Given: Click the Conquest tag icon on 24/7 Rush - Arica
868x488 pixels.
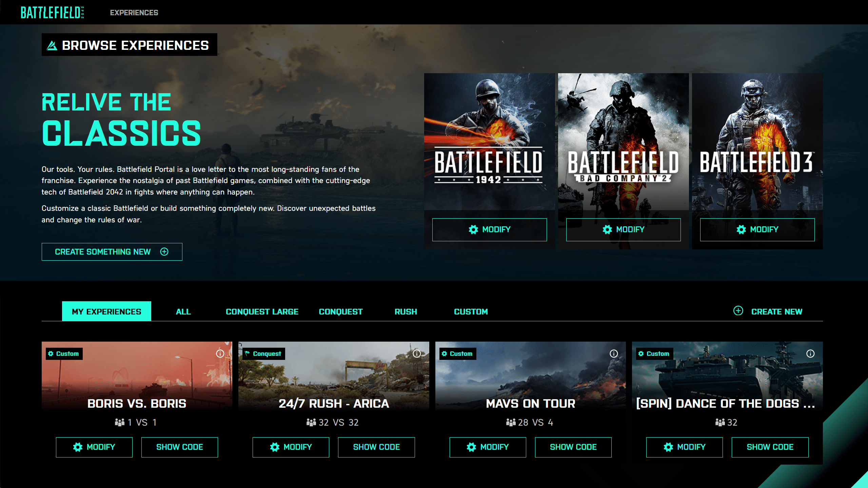Looking at the screenshot, I should 249,353.
